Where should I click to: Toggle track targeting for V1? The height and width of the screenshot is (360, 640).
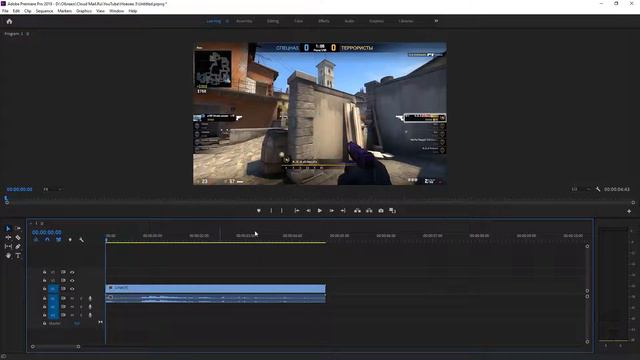pos(53,289)
